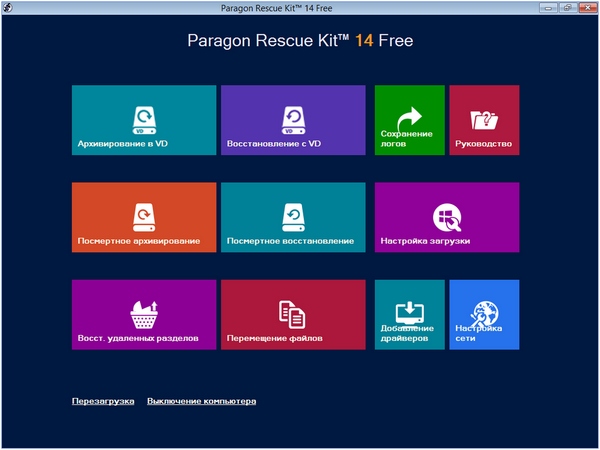Click the Добавление драйверов tile
Viewport: 600px width, 450px height.
(409, 315)
